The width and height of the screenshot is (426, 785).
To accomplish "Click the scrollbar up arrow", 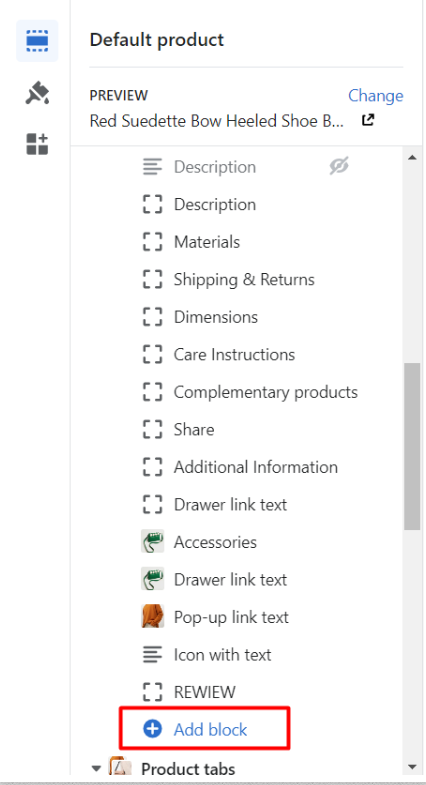I will (x=412, y=158).
